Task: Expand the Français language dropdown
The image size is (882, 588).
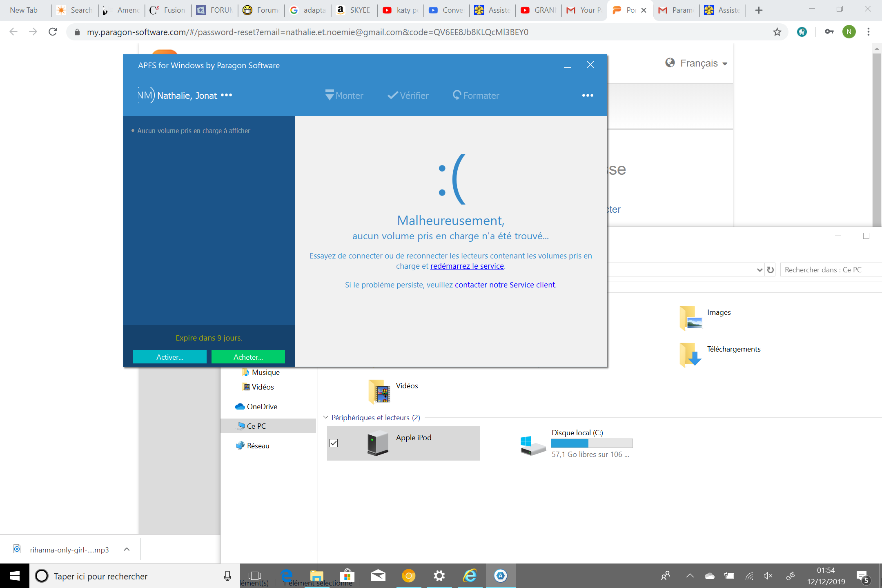Action: click(697, 63)
